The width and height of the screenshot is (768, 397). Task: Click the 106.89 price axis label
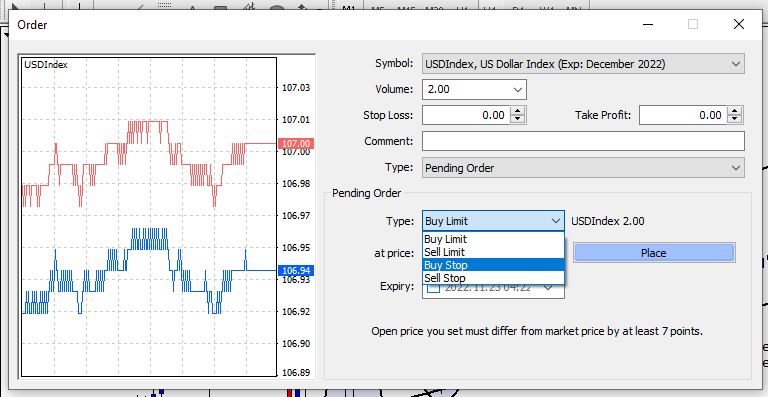[296, 373]
